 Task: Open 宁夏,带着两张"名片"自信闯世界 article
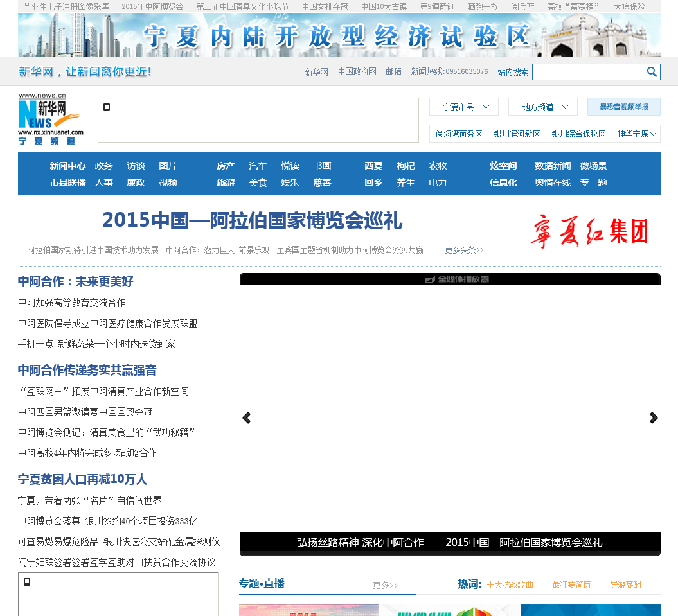(89, 500)
